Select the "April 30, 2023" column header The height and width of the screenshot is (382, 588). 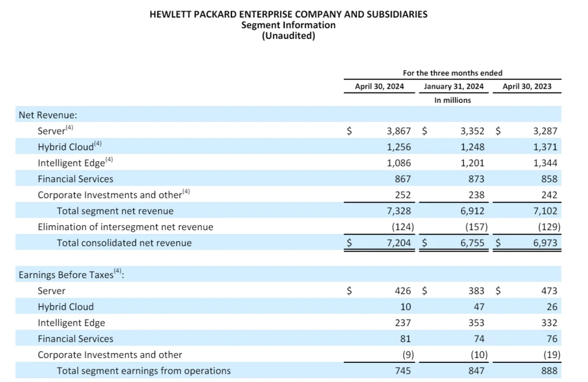[x=526, y=86]
